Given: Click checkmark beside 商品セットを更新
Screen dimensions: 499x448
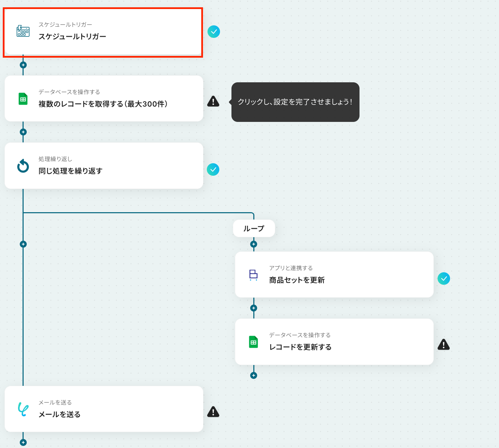Looking at the screenshot, I should click(x=444, y=279).
